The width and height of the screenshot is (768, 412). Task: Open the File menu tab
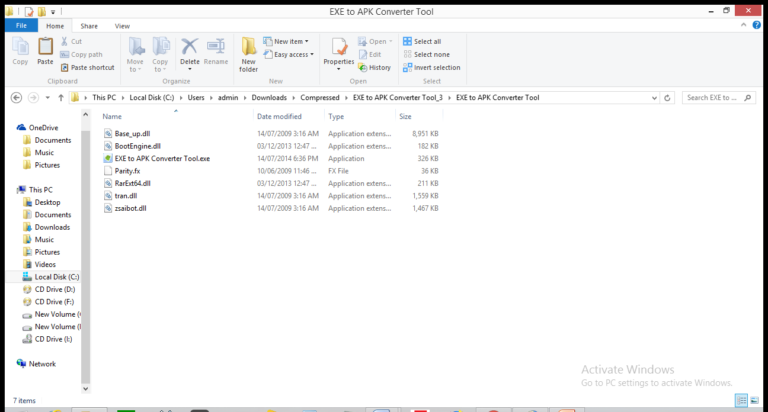(21, 26)
